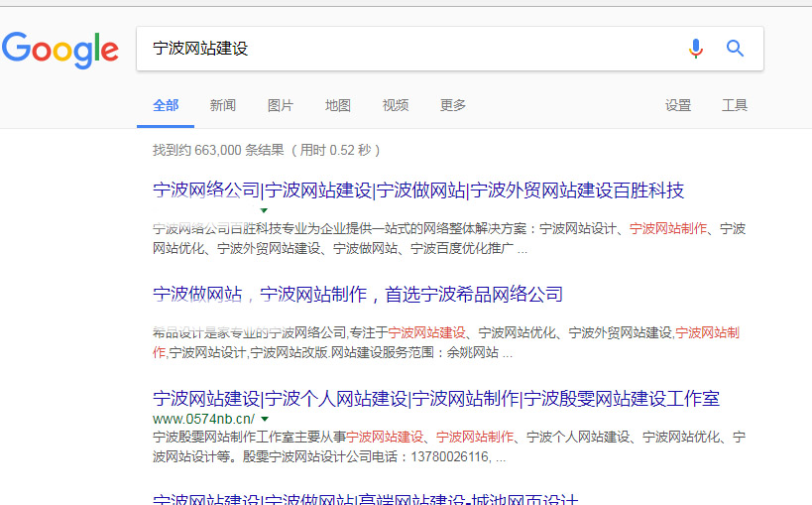The image size is (812, 505).
Task: Open result 宁波网站建设|宁波做网站|高端网站建设
Action: click(x=365, y=500)
